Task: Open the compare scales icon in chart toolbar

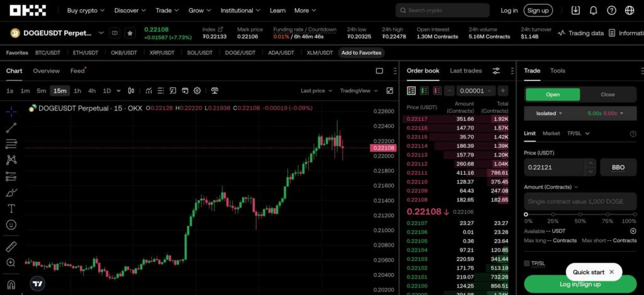Action: (214, 91)
